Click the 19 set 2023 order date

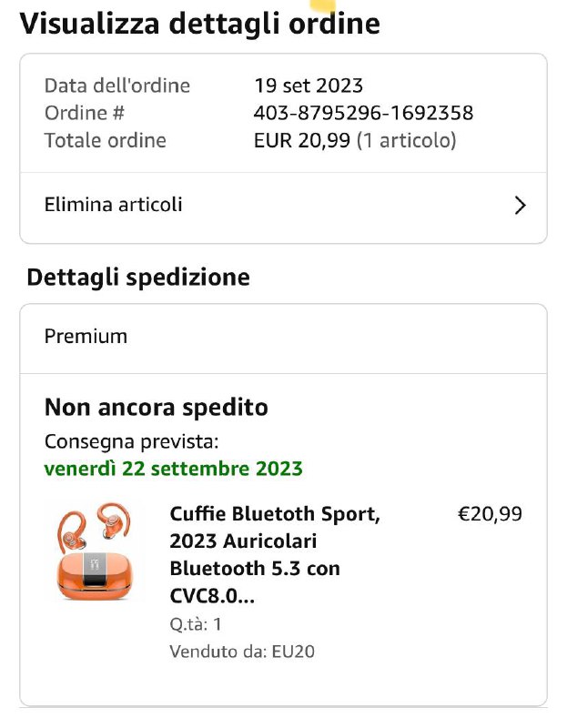[x=309, y=86]
